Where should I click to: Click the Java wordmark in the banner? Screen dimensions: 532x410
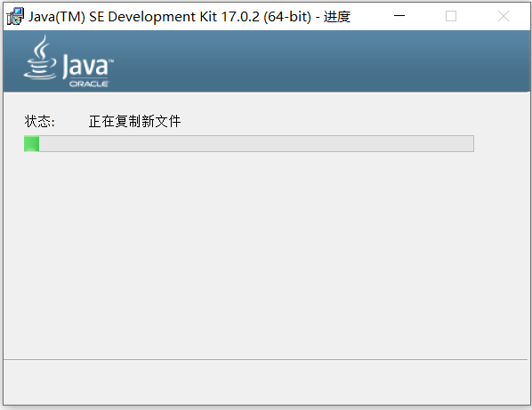(87, 66)
